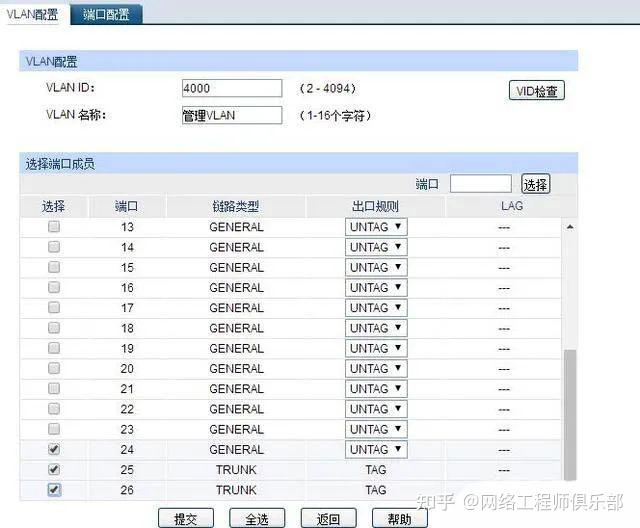Tick the checkbox for port 23
Viewport: 640px width, 528px height.
point(54,429)
